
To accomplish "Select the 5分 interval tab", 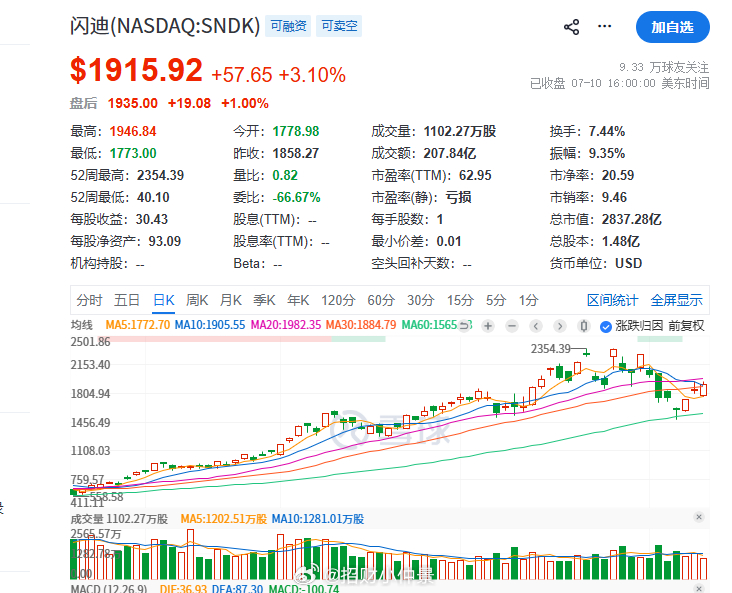I will 496,300.
